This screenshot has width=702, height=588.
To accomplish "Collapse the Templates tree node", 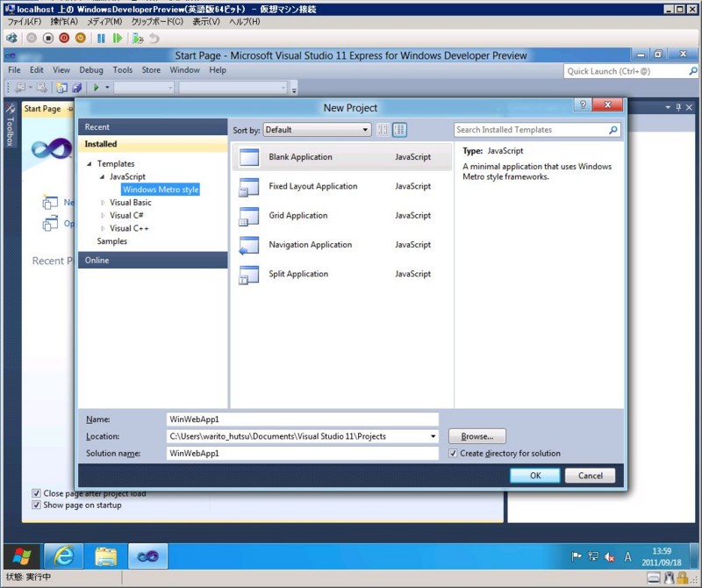I will click(90, 164).
